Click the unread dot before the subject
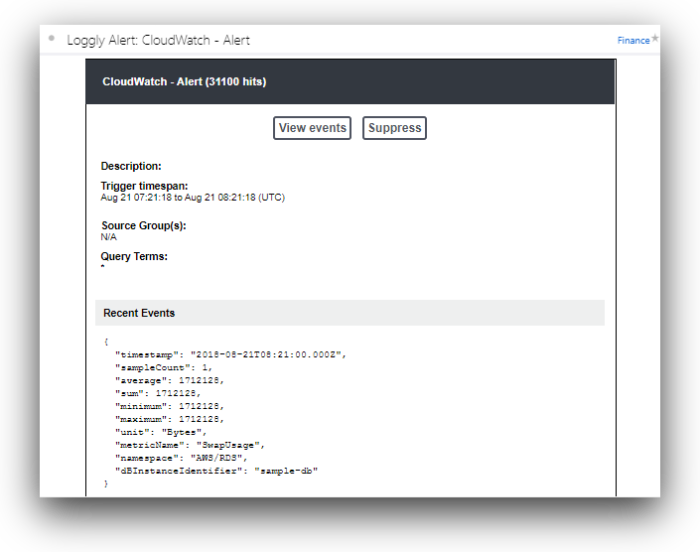The height and width of the screenshot is (552, 700). 51,39
